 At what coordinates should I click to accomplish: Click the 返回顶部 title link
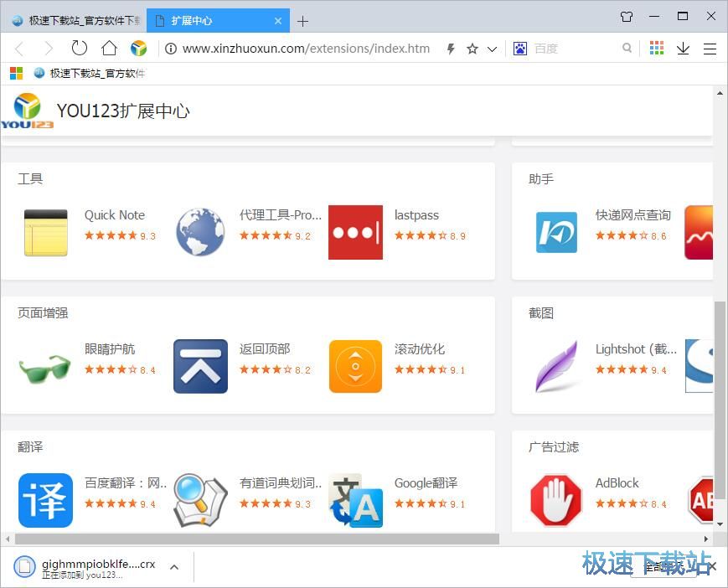coord(265,349)
